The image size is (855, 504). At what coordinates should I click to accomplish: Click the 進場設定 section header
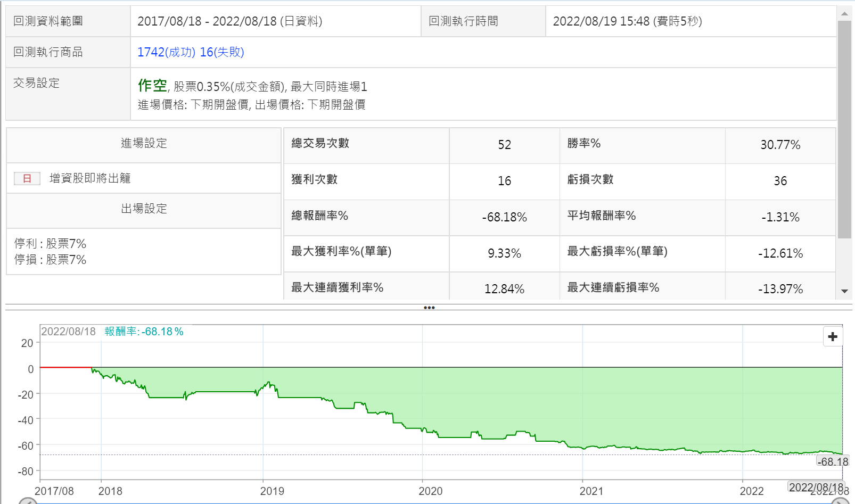point(144,143)
